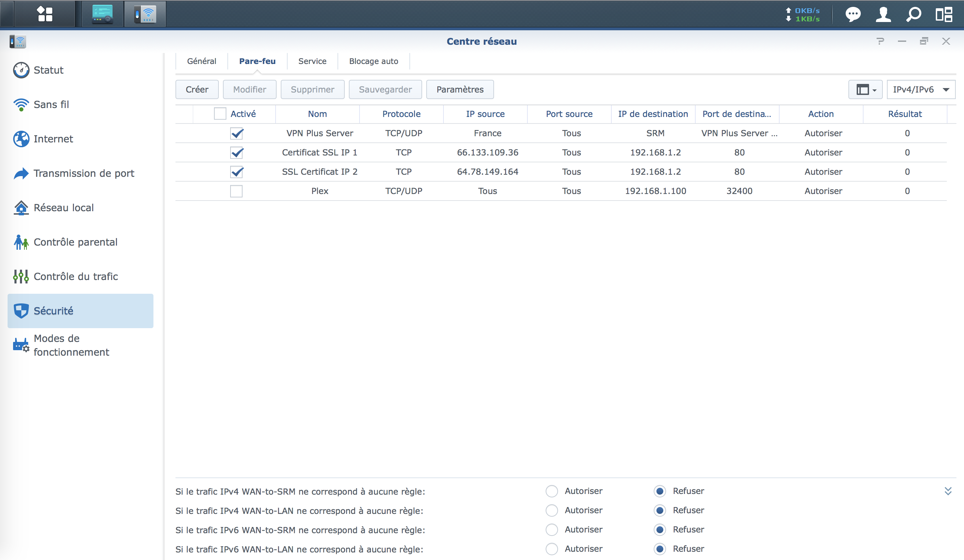Go to Contrôle parental section
The height and width of the screenshot is (560, 964).
(75, 242)
